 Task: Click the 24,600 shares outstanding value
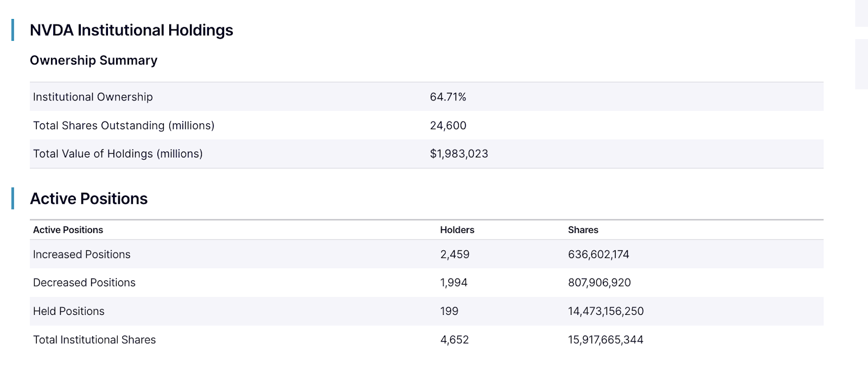tap(448, 125)
